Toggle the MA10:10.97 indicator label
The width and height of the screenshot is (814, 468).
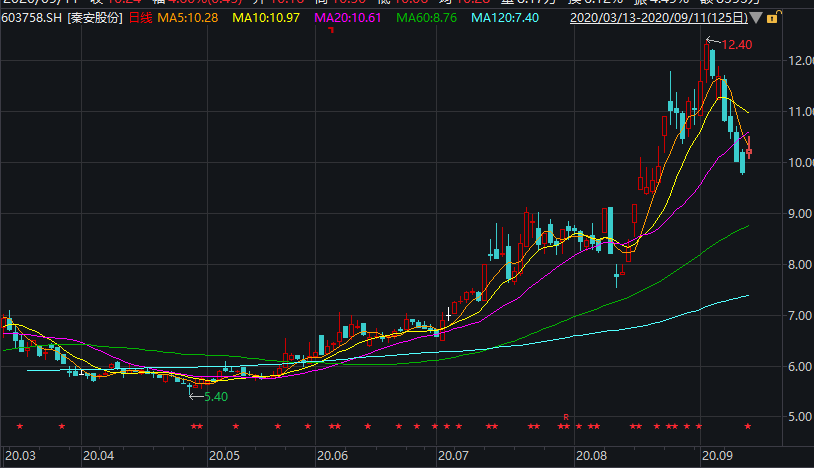(x=266, y=18)
